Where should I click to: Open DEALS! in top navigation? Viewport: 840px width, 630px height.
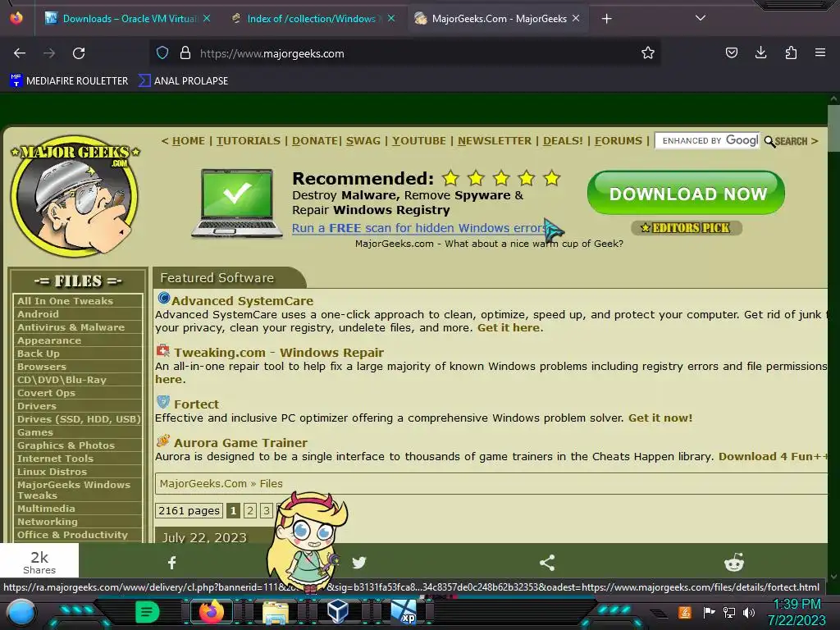[x=563, y=141]
